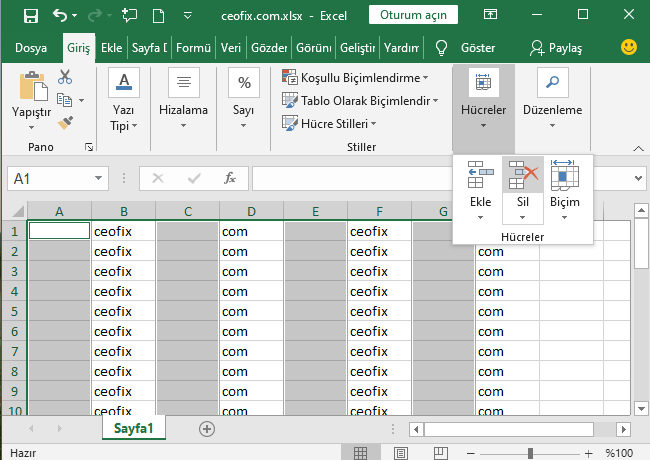Select row 5 header
This screenshot has height=460, width=650.
(15, 311)
